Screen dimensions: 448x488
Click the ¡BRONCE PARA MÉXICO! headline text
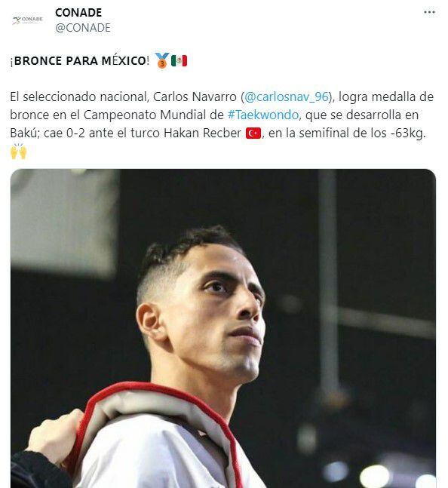[x=80, y=60]
